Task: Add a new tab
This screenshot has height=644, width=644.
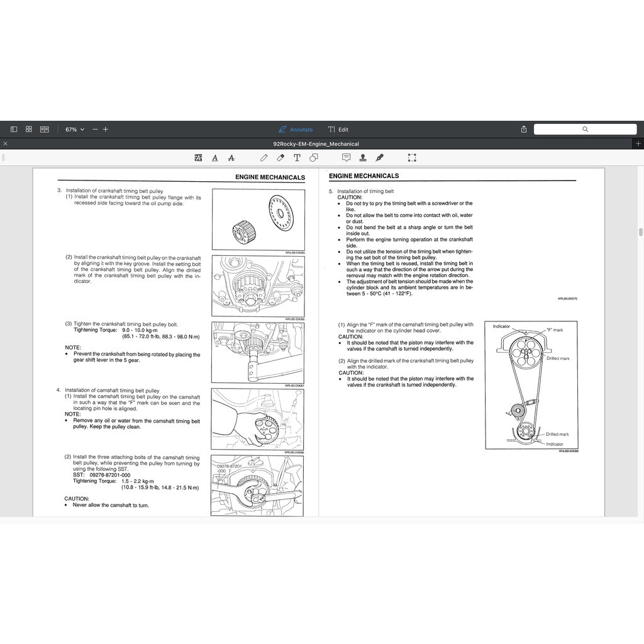Action: [638, 144]
